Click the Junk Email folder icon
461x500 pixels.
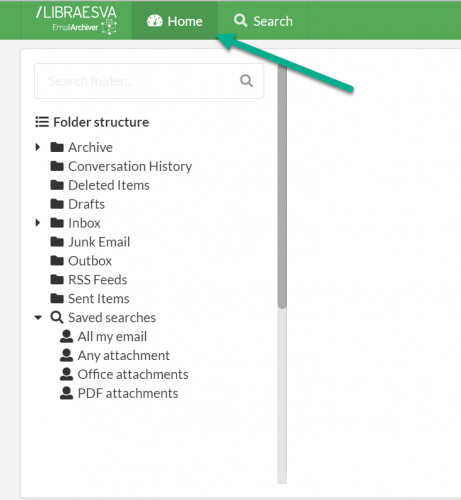(57, 242)
